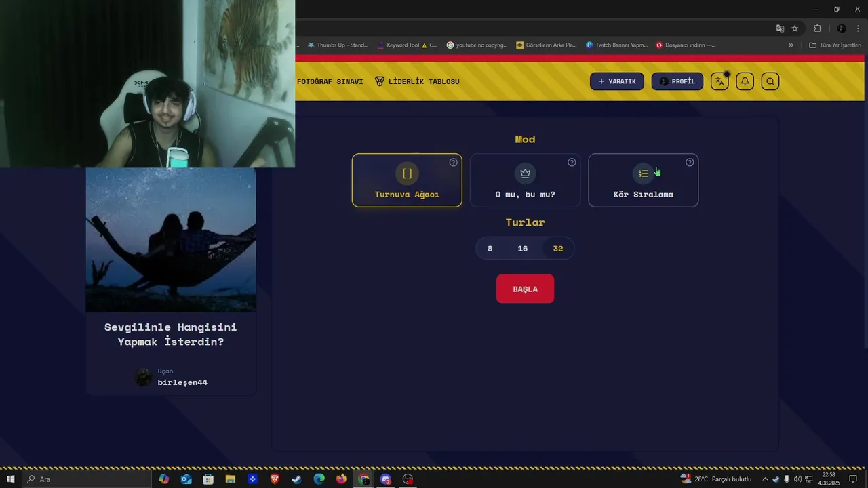Open the Dosyanızı indirin bookmark
The height and width of the screenshot is (488, 868).
click(x=686, y=45)
